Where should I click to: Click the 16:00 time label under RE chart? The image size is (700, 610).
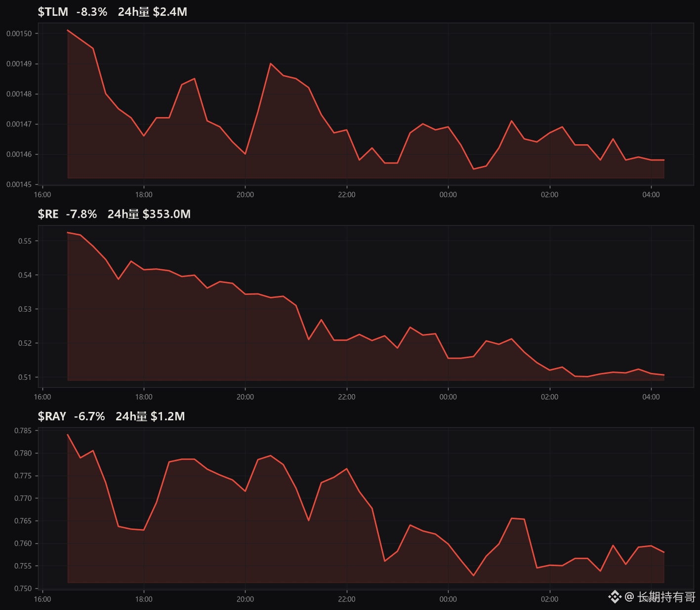[x=42, y=397]
